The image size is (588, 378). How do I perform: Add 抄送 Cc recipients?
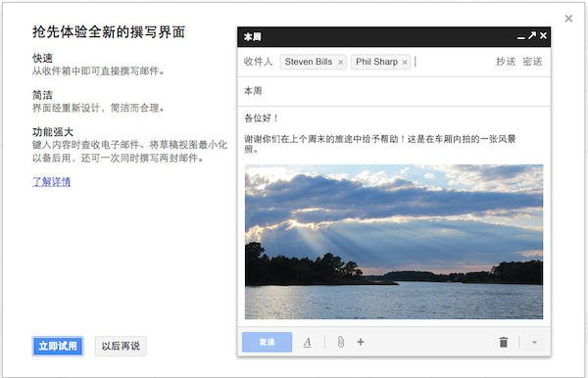[506, 62]
